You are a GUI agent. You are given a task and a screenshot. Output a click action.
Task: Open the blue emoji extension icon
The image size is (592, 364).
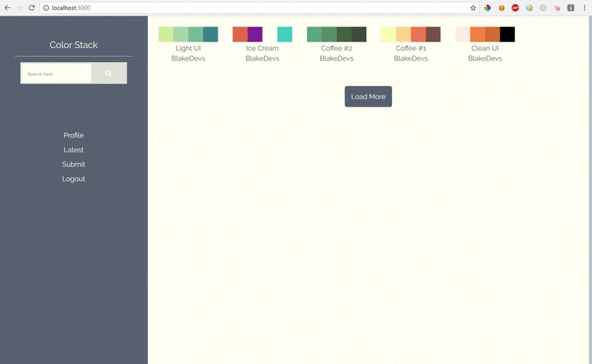[x=529, y=7]
